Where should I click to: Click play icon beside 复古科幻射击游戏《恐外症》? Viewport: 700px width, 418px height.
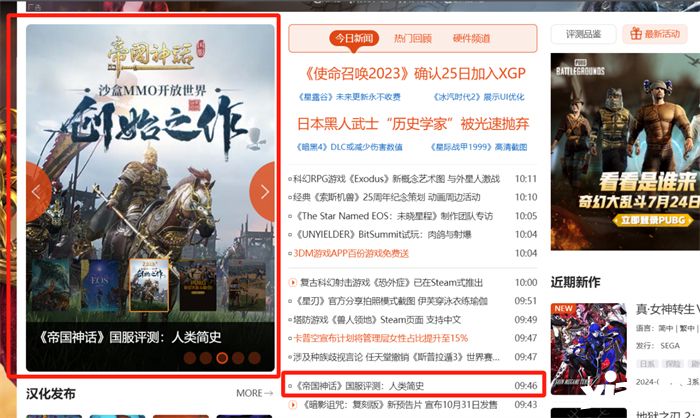click(293, 282)
